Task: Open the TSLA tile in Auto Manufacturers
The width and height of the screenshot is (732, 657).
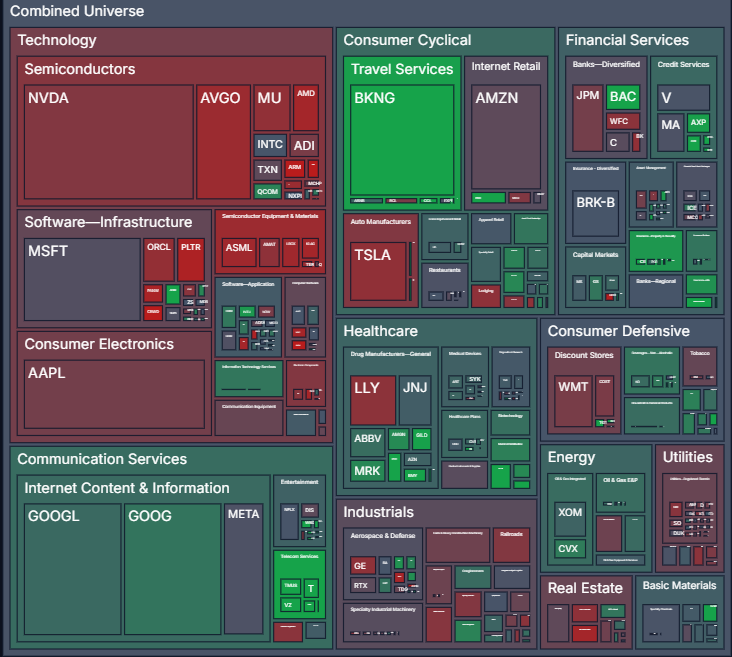Action: [378, 271]
